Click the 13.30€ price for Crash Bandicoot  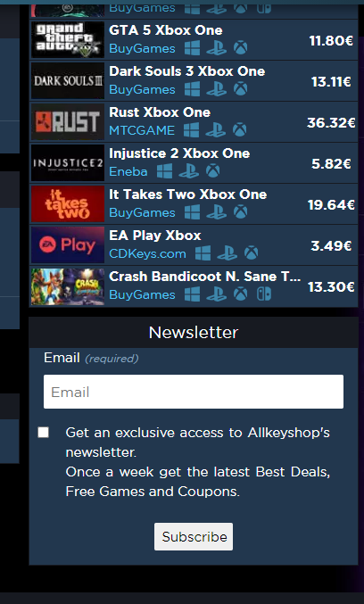click(331, 287)
